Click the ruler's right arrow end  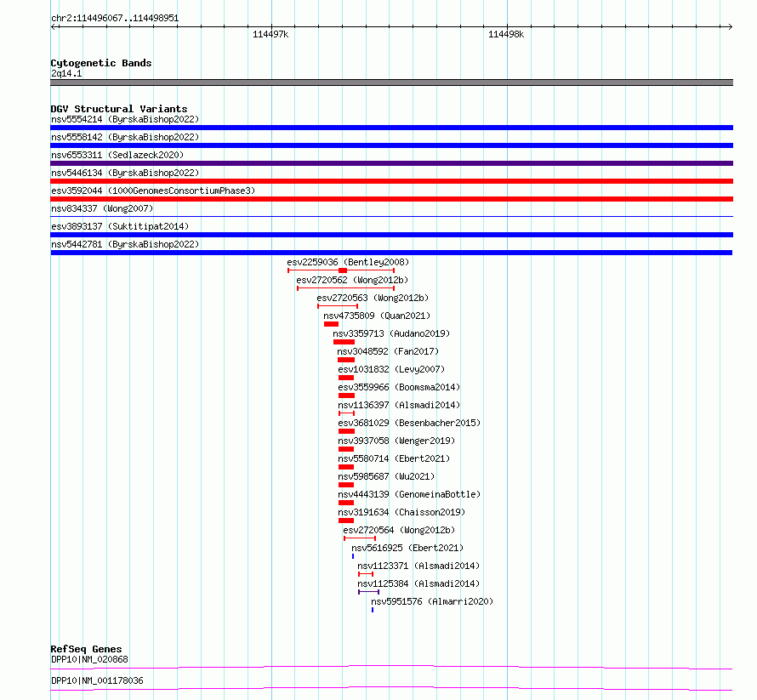coord(730,27)
